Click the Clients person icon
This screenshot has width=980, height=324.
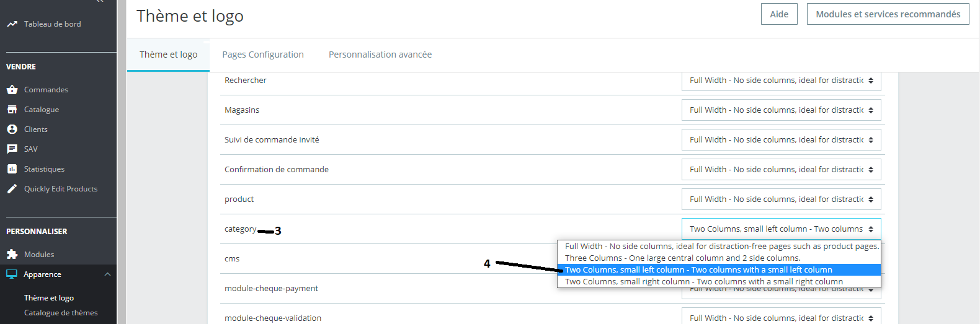12,129
